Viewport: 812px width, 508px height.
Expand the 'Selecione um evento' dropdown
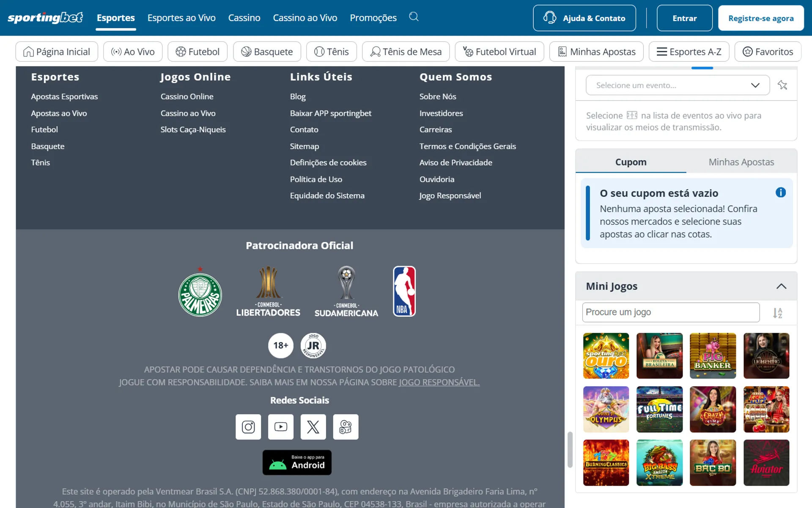point(678,85)
